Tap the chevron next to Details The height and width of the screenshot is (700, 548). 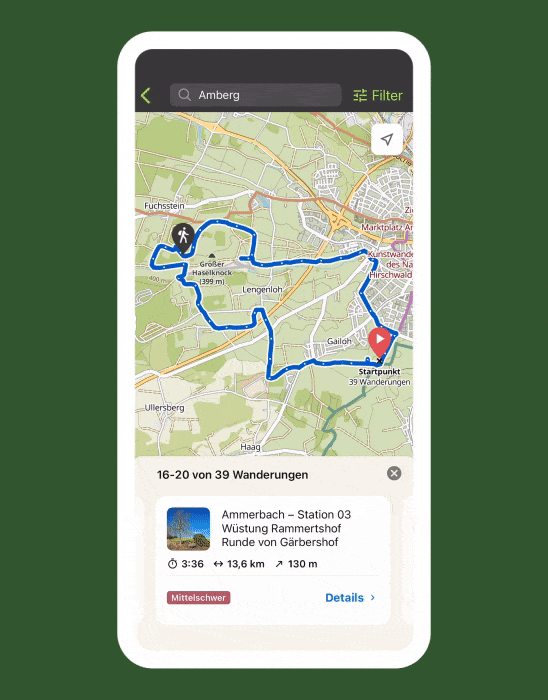pyautogui.click(x=373, y=598)
